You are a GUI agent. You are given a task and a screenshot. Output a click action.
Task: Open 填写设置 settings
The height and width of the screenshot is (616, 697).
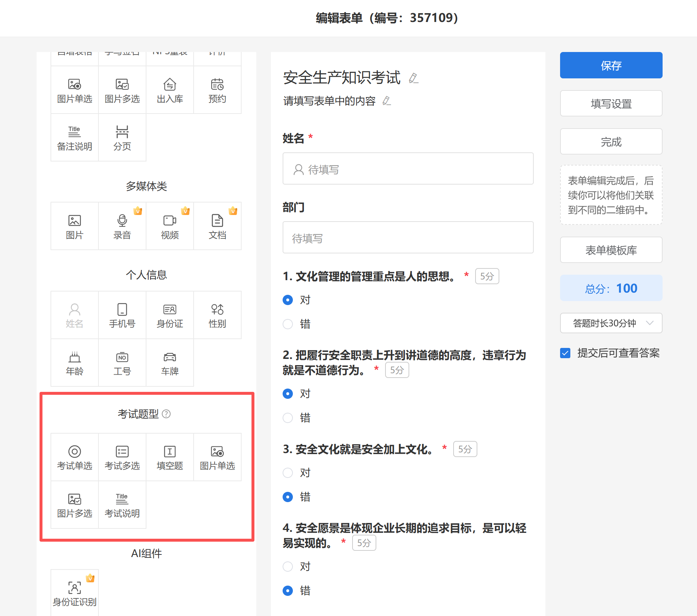tap(611, 104)
